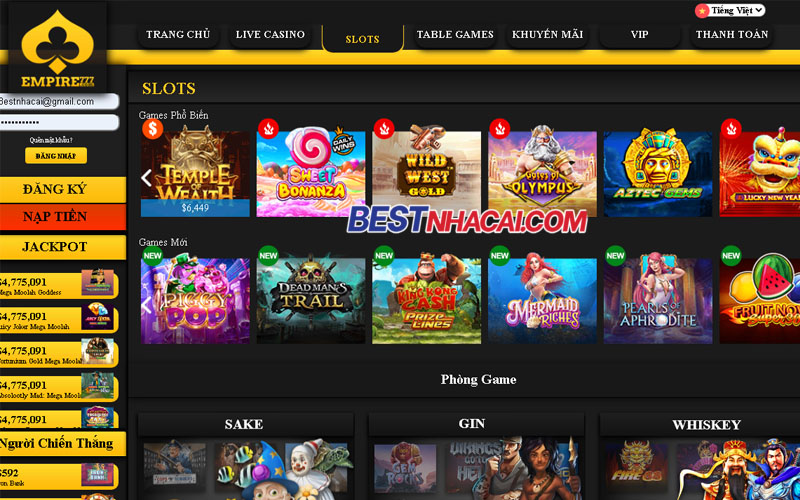This screenshot has height=500, width=800.
Task: Click the hot flame badge on Sweet Bonanza
Action: [268, 129]
